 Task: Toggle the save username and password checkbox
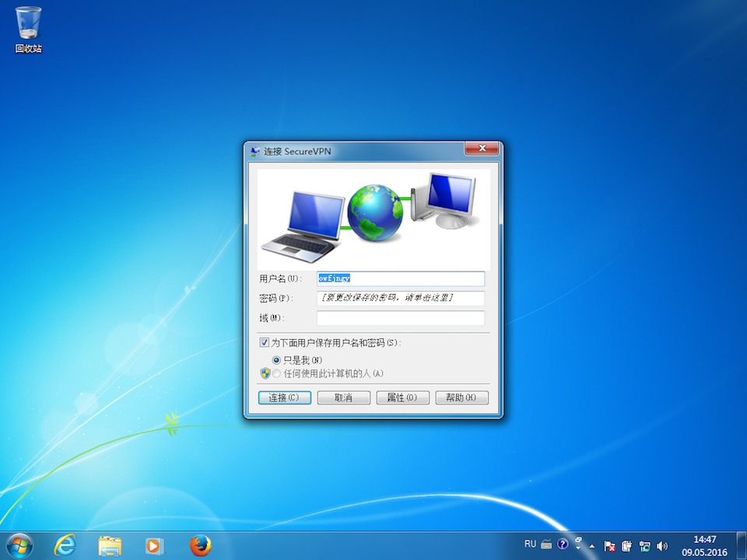(x=265, y=342)
